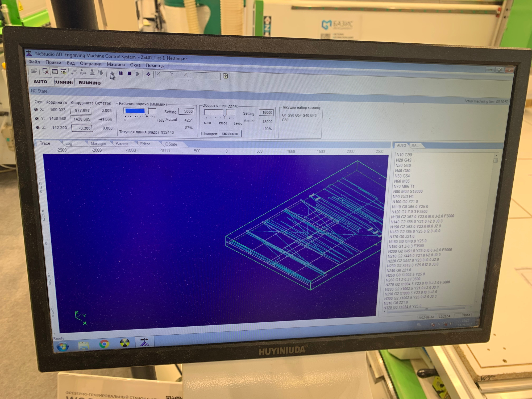Viewport: 532px width, 399px height.
Task: Open the Машина menu
Action: coord(116,64)
